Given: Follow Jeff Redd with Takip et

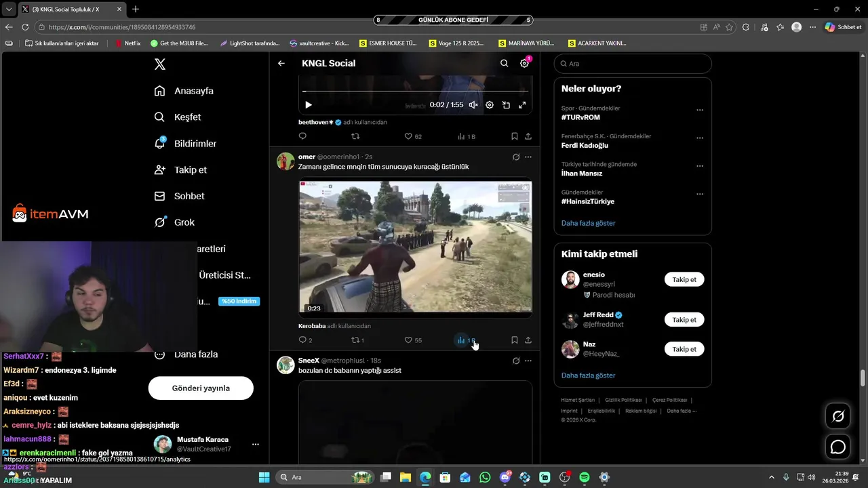Looking at the screenshot, I should 684,320.
